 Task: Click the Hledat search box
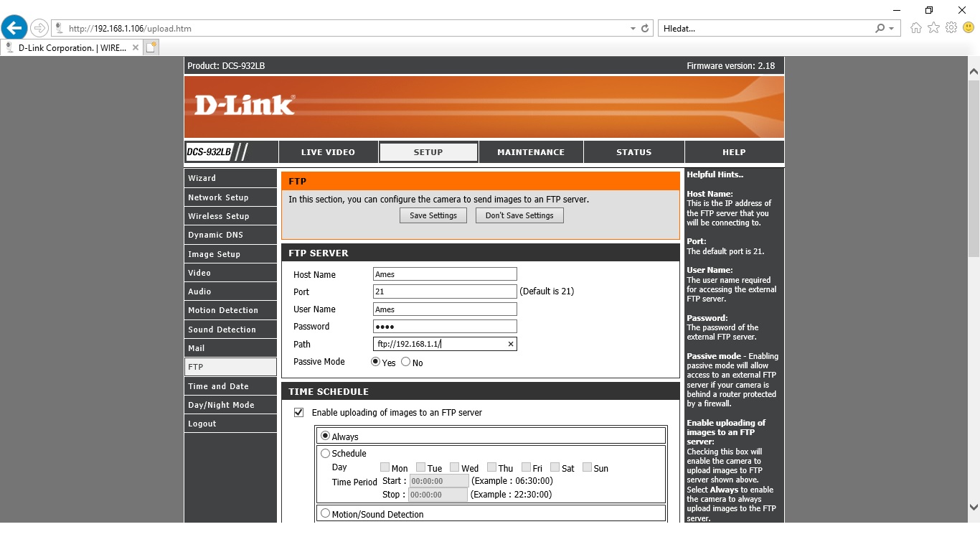pos(765,29)
